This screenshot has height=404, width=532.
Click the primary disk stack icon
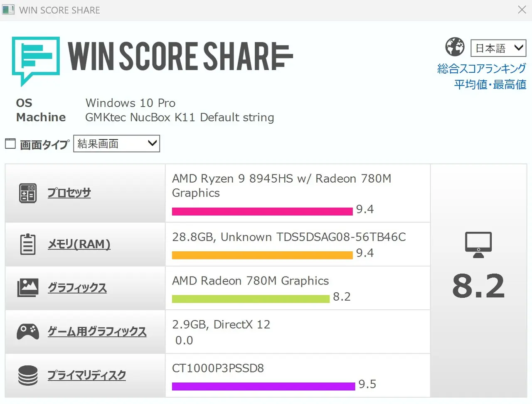pyautogui.click(x=28, y=375)
